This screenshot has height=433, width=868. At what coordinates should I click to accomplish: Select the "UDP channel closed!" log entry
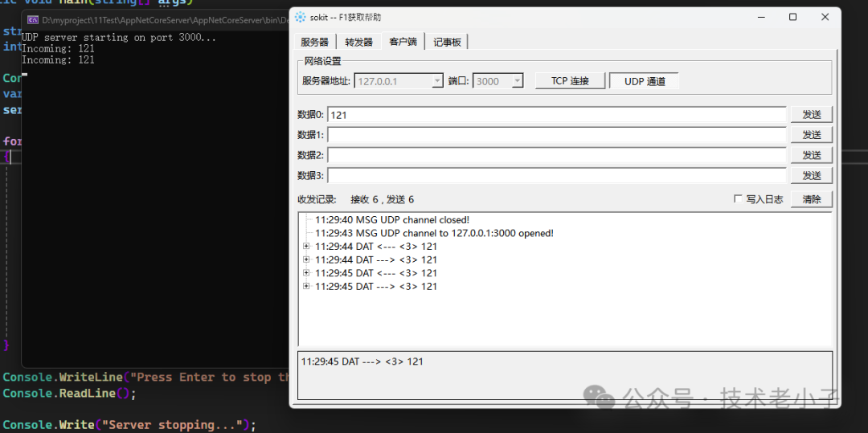tap(391, 219)
